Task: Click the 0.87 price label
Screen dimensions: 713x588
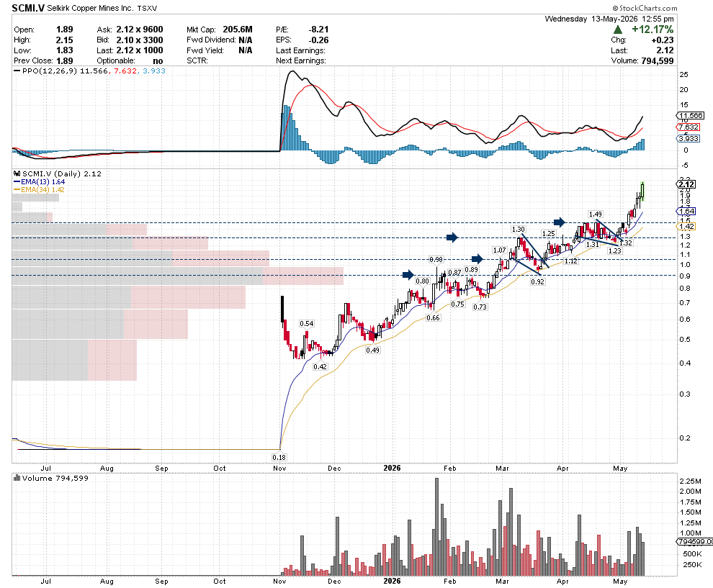Action: pos(454,272)
